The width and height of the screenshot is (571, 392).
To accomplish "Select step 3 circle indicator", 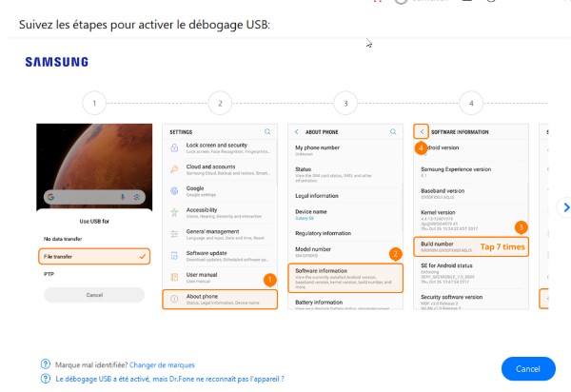I will click(x=345, y=104).
